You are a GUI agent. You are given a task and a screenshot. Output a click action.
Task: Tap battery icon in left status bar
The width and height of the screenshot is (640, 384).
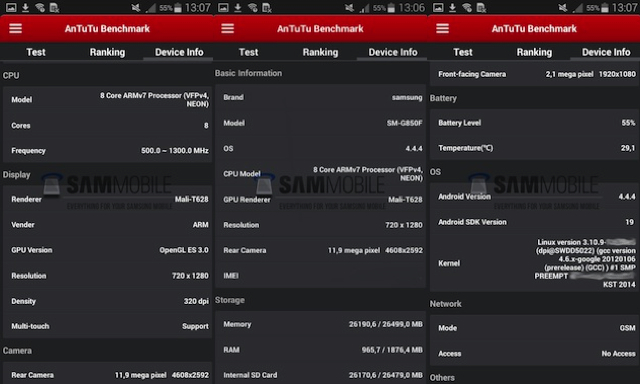pos(178,7)
